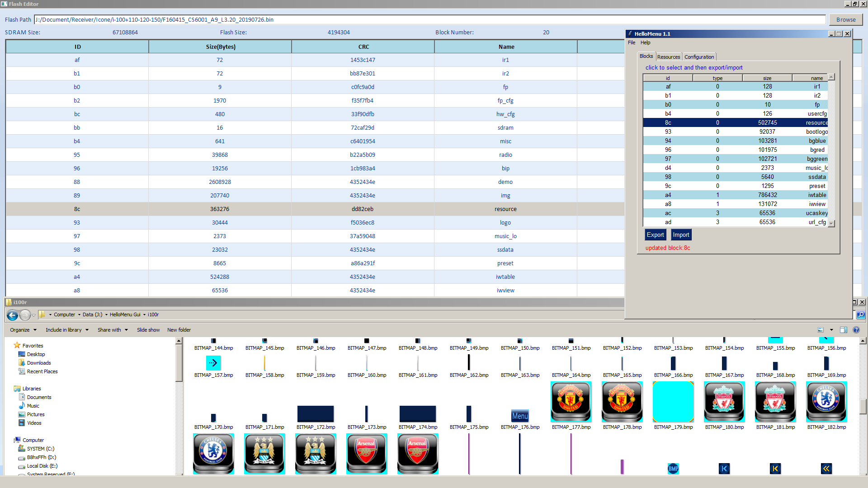Open Local Disk (E:)
The height and width of the screenshot is (488, 868).
pos(42,466)
